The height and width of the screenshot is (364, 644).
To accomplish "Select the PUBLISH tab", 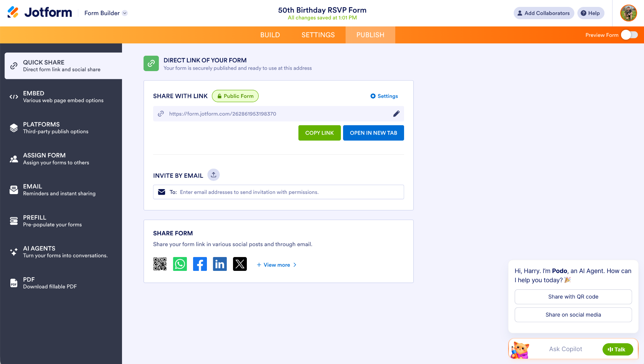I will [x=370, y=35].
